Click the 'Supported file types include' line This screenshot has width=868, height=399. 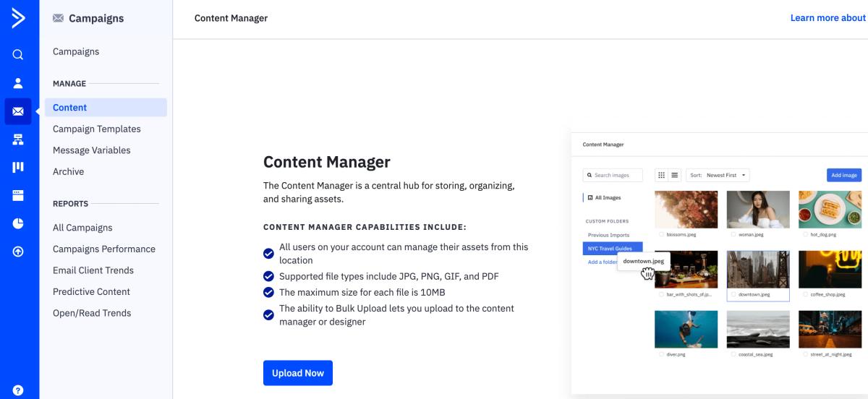click(389, 276)
